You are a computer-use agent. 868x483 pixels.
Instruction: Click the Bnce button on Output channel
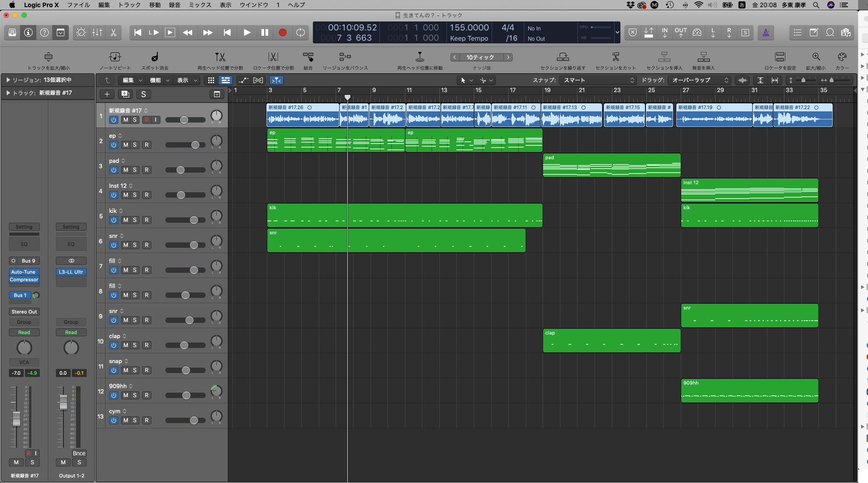(79, 453)
